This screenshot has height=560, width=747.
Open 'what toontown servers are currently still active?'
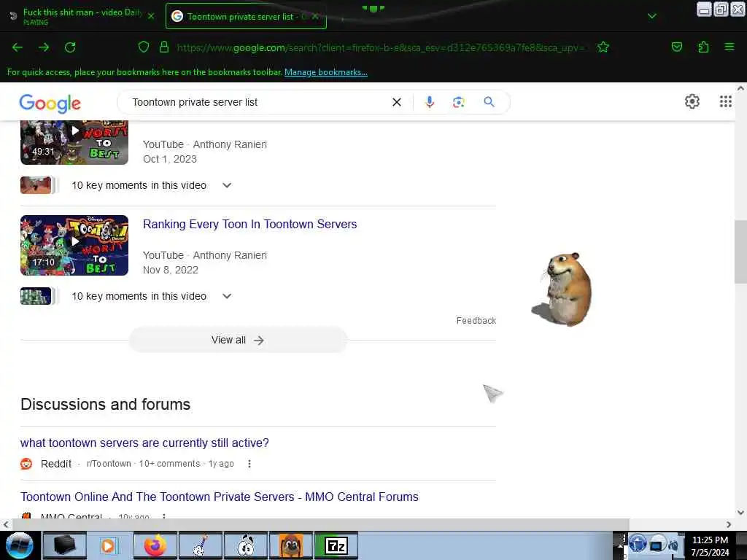(144, 443)
